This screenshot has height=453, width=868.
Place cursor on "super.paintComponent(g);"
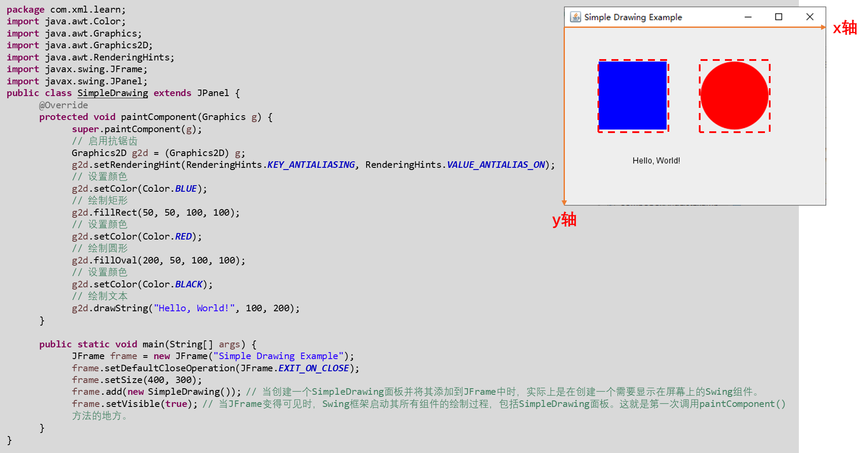coord(137,129)
